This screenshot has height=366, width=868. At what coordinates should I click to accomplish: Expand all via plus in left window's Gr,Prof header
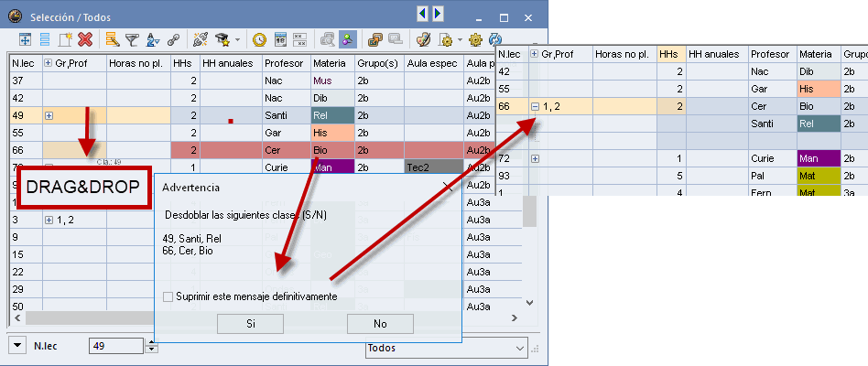[x=49, y=63]
